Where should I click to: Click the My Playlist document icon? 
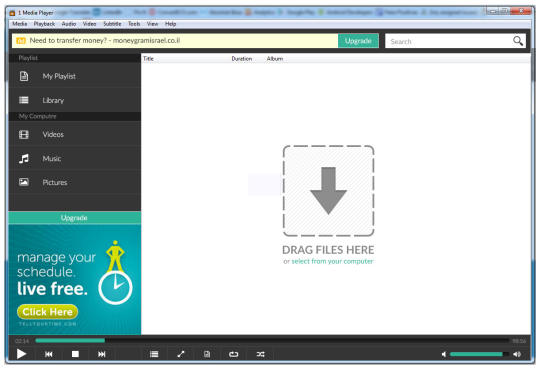[x=24, y=76]
